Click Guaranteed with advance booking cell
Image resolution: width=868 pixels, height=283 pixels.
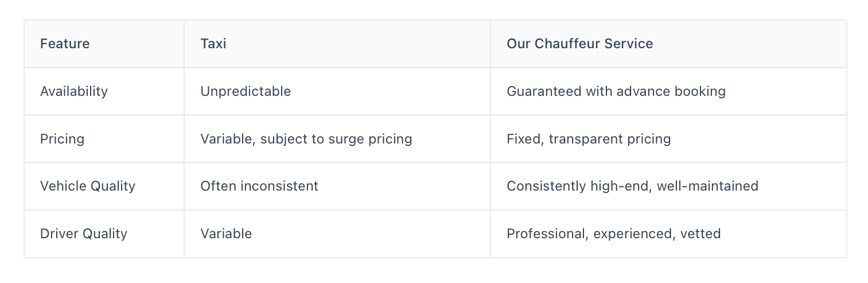click(x=616, y=91)
